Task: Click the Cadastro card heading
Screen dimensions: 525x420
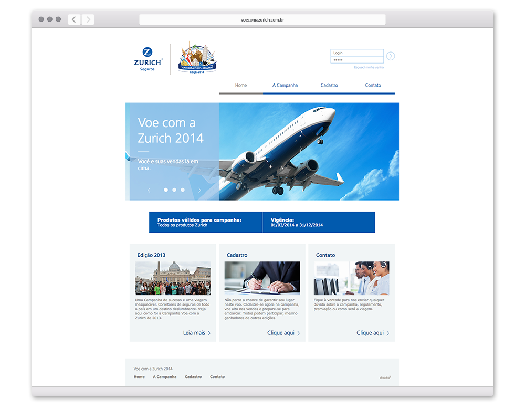Action: pyautogui.click(x=237, y=255)
